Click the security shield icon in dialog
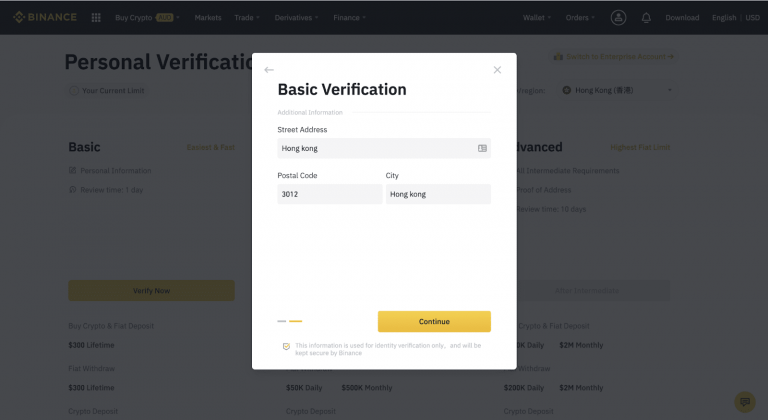The height and width of the screenshot is (420, 768). [x=286, y=346]
